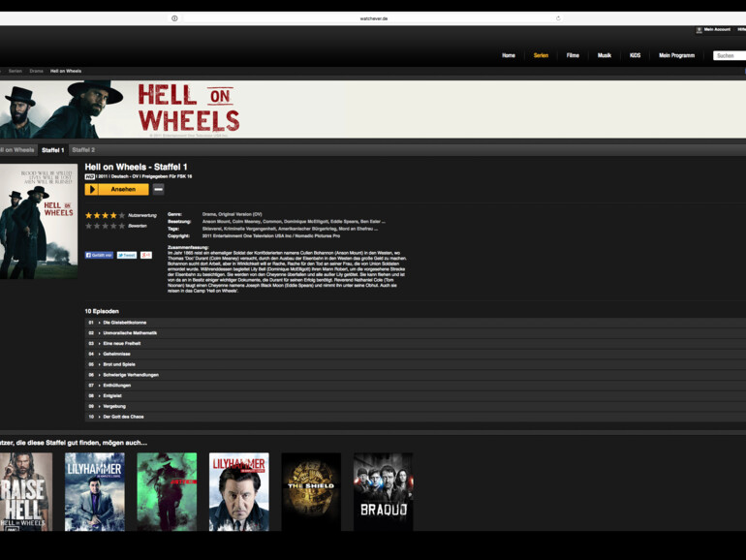Open The Shield recommendation
Image resolution: width=746 pixels, height=560 pixels.
point(311,492)
